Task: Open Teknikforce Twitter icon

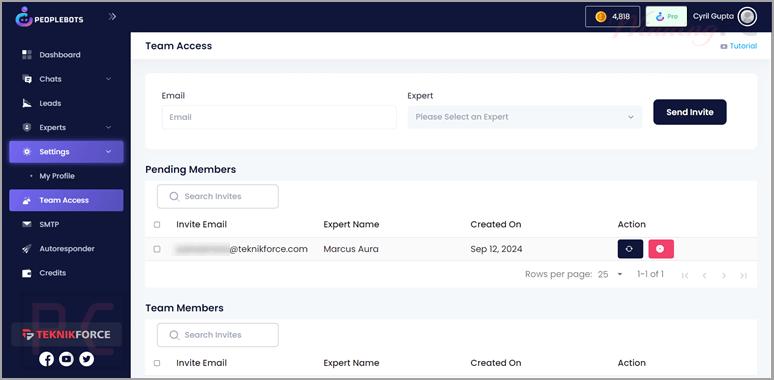Action: tap(86, 359)
